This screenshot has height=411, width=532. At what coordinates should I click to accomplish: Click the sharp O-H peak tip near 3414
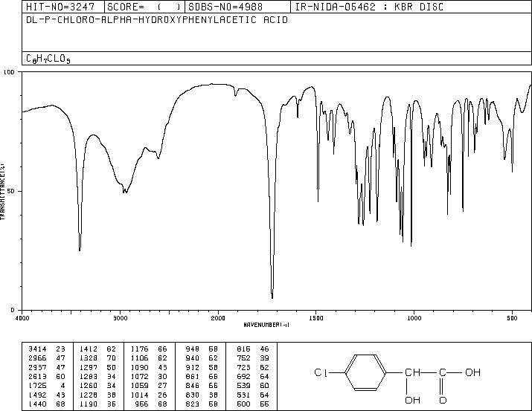click(x=80, y=250)
